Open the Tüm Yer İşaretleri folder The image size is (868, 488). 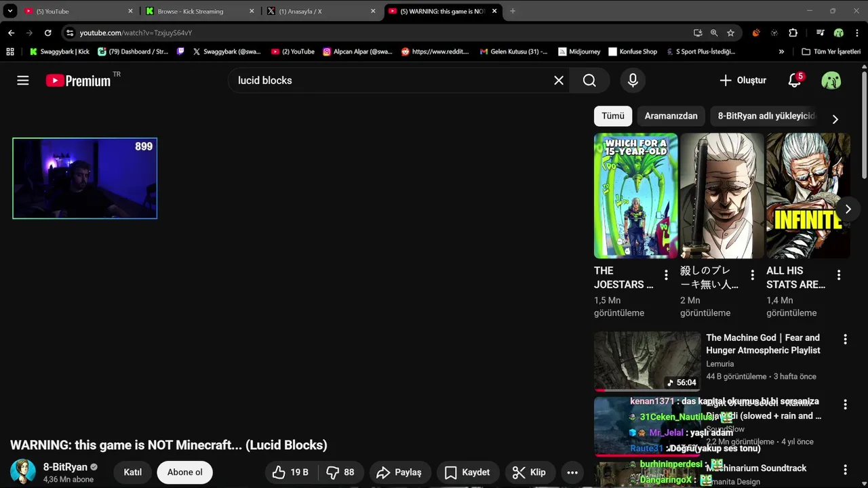(831, 52)
